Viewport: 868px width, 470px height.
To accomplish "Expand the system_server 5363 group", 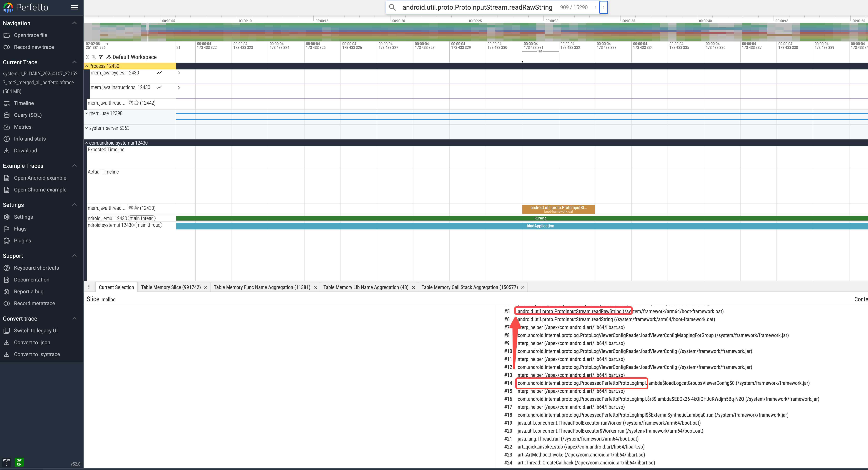I will pos(87,128).
